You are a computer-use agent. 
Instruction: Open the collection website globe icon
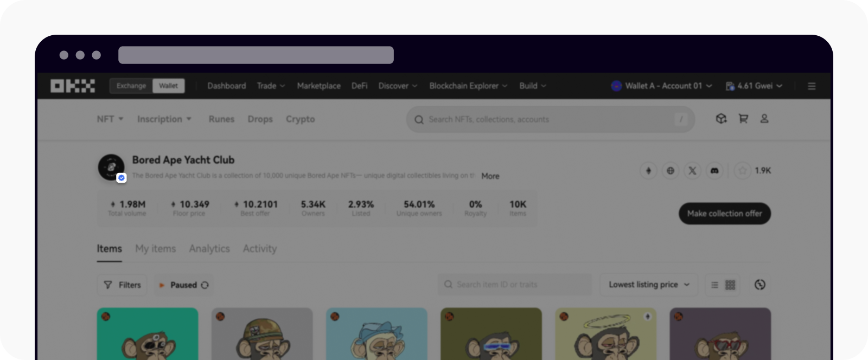pyautogui.click(x=671, y=171)
